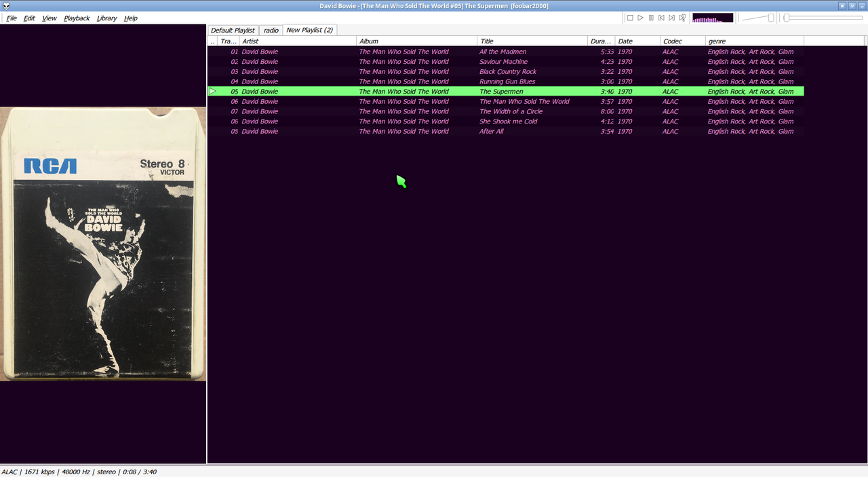
Task: Open the Playback menu
Action: 77,18
